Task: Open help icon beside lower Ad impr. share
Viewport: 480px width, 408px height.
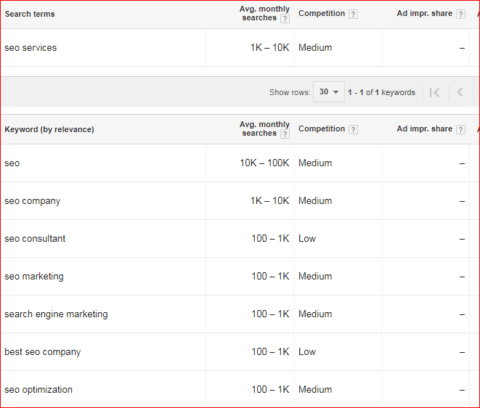Action: [461, 130]
